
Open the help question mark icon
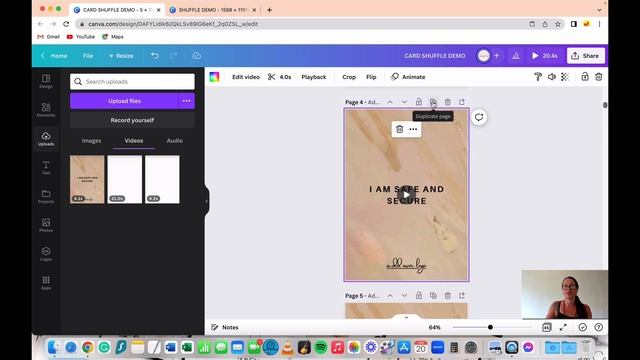(x=598, y=327)
